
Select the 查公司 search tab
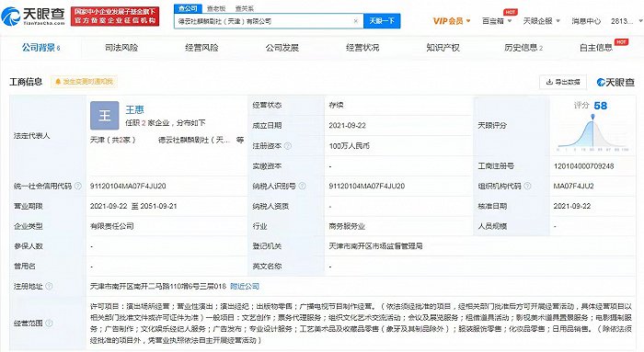(188, 8)
